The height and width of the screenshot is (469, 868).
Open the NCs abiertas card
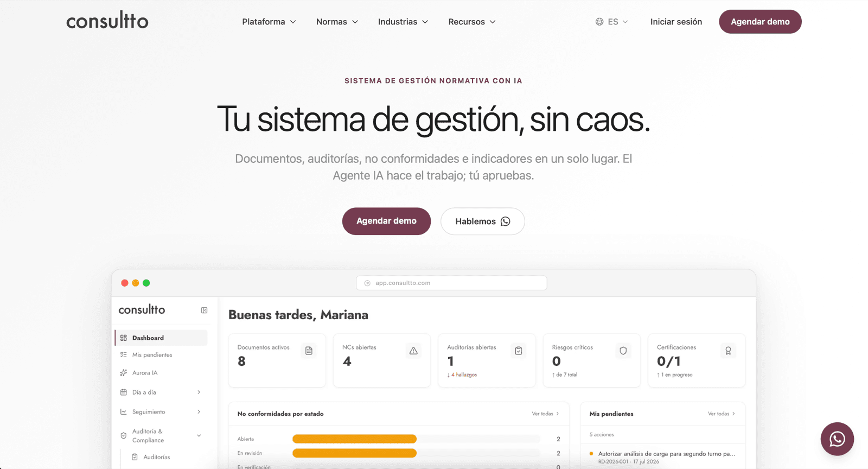click(382, 360)
